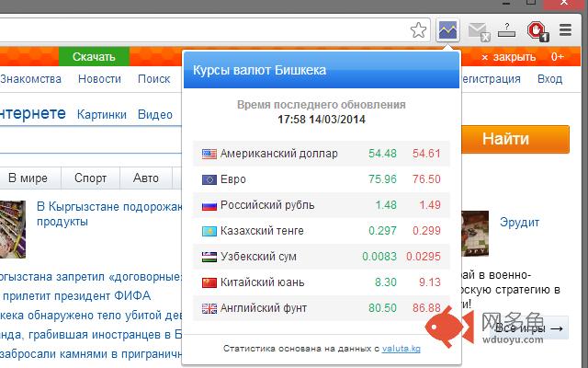Viewport: 588px width, 368px height.
Task: Click the US flag next to Американский доллар
Action: click(x=209, y=154)
